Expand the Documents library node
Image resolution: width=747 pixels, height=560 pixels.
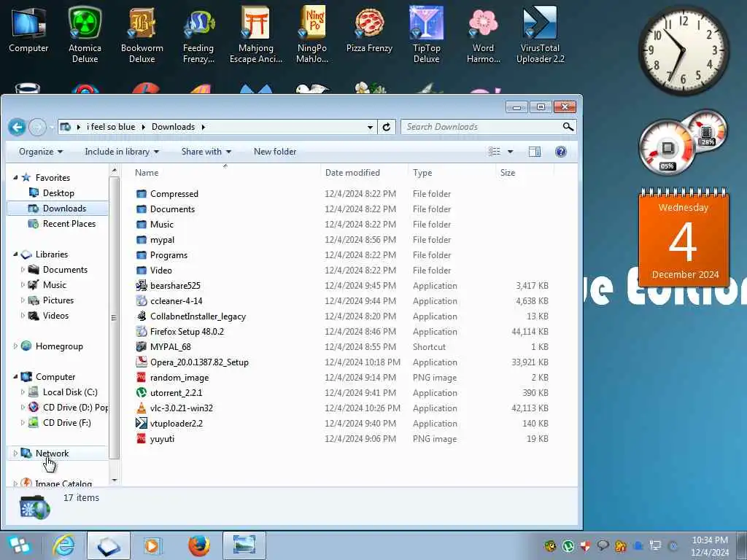(x=23, y=270)
